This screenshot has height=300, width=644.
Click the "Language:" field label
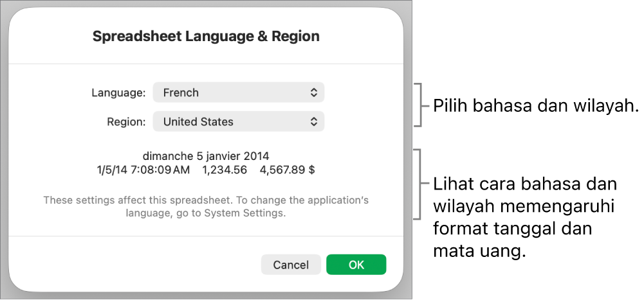[x=118, y=93]
